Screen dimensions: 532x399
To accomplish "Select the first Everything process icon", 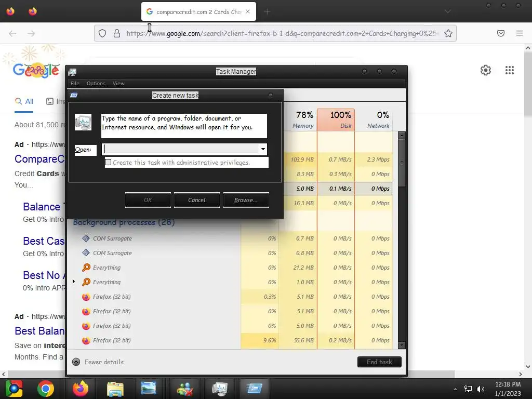I will (x=86, y=268).
